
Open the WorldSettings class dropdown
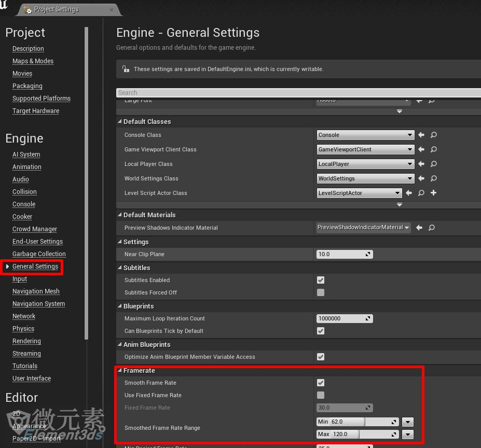365,178
